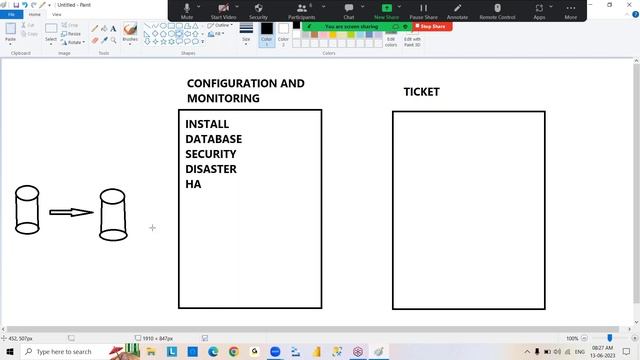Click the taskbar clock showing 08:27 AM
640x360 pixels.
[602, 351]
